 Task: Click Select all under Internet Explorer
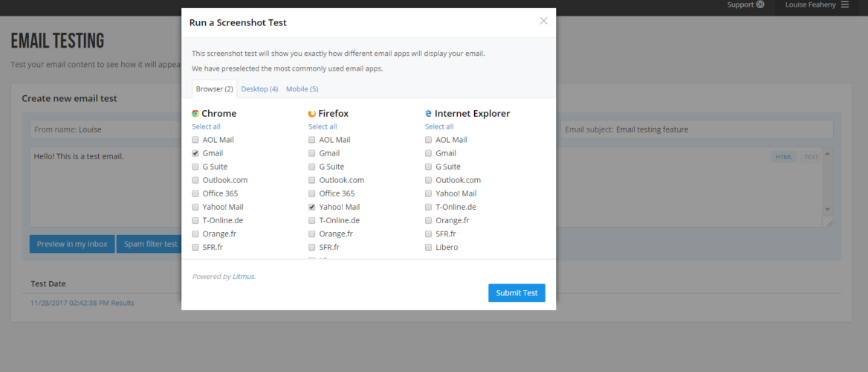439,126
